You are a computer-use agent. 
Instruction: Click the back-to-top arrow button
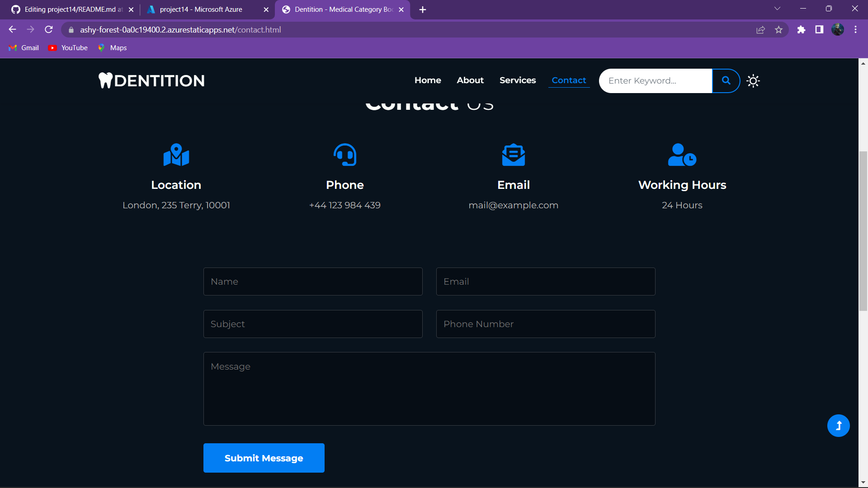click(838, 425)
